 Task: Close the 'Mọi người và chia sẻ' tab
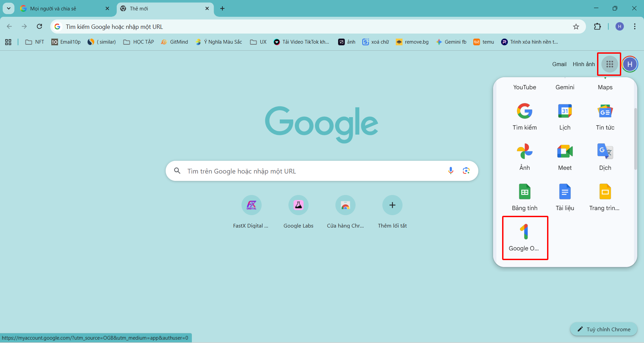(x=107, y=8)
